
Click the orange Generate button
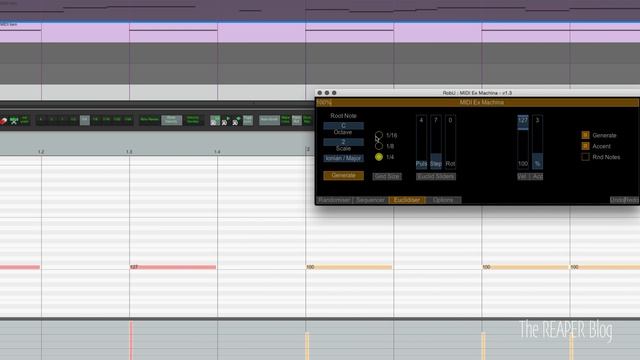point(343,176)
